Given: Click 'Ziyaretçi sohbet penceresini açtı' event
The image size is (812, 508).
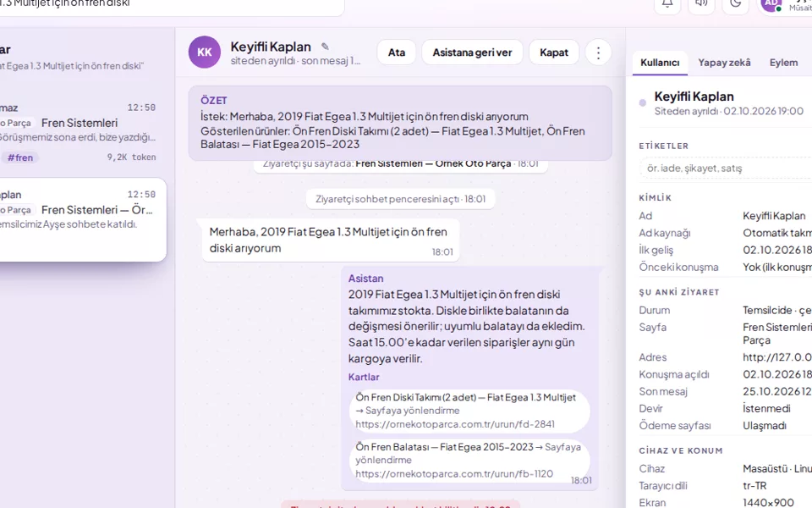Looking at the screenshot, I should tap(400, 199).
